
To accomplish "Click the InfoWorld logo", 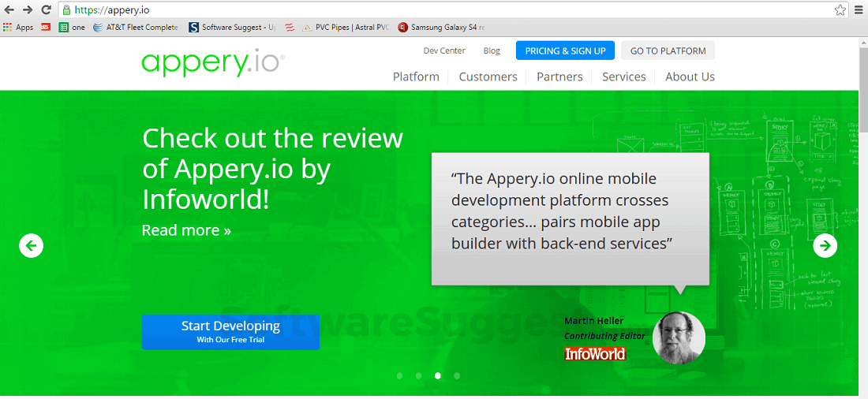I will (x=595, y=353).
